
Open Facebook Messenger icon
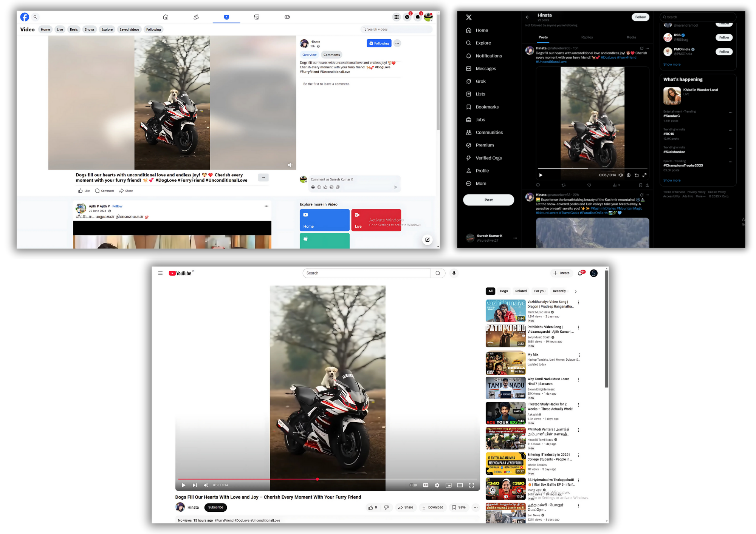(407, 17)
